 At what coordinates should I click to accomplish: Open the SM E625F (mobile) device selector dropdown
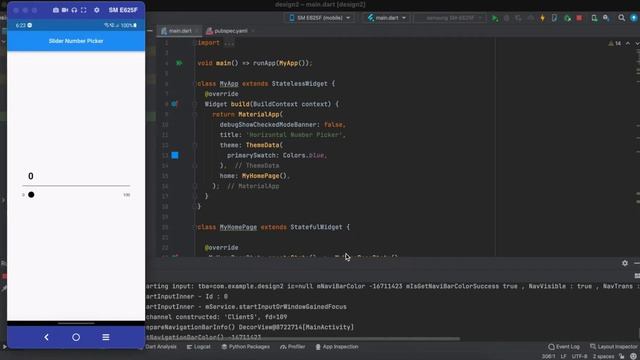point(319,18)
